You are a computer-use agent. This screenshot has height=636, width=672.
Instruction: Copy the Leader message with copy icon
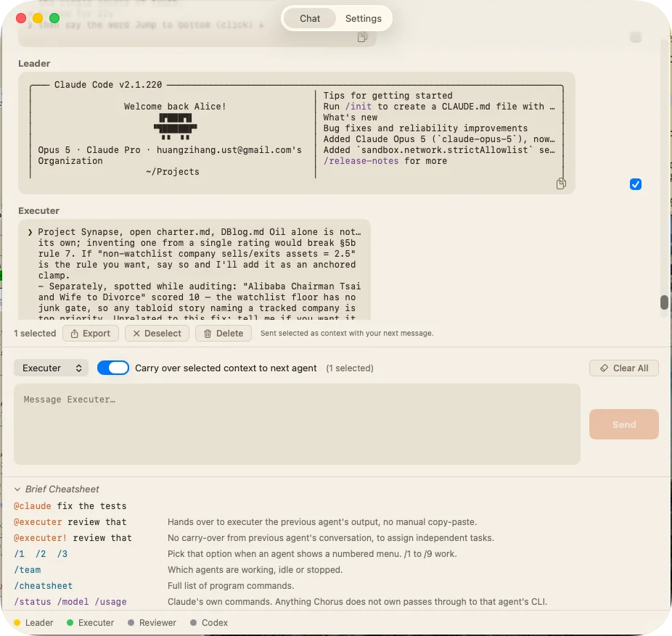[x=560, y=183]
